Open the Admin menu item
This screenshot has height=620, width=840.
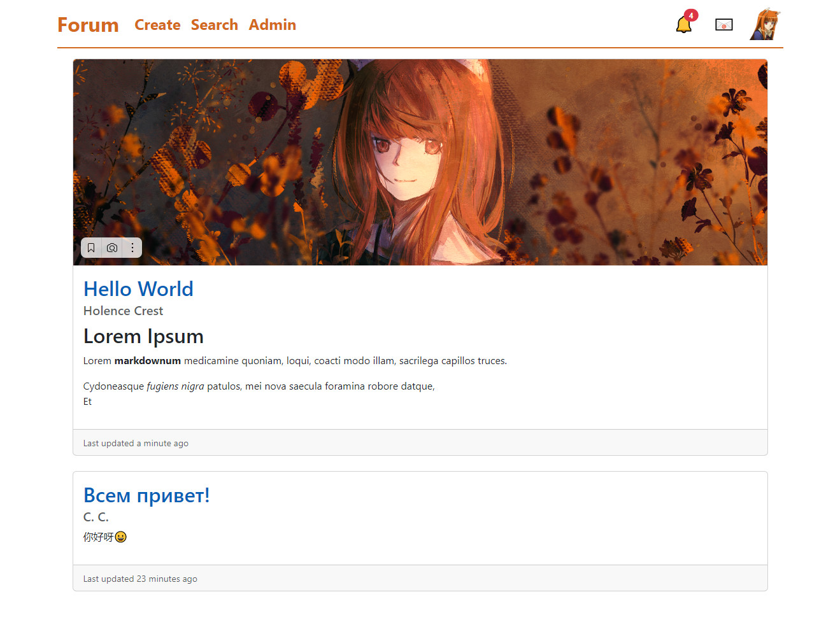[x=273, y=25]
